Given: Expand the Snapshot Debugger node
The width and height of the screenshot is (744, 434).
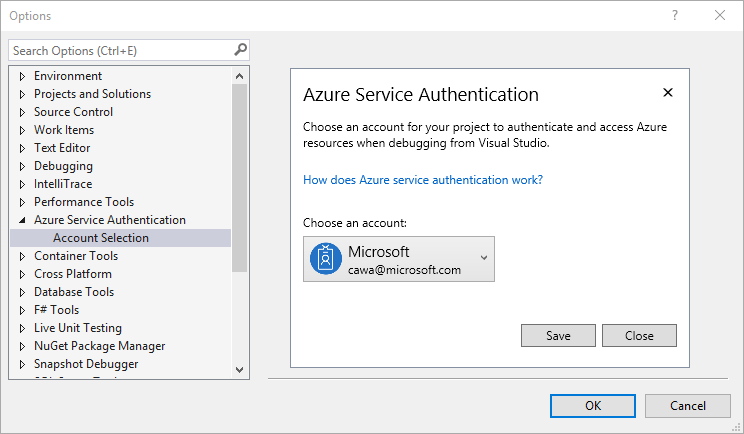Looking at the screenshot, I should (22, 365).
